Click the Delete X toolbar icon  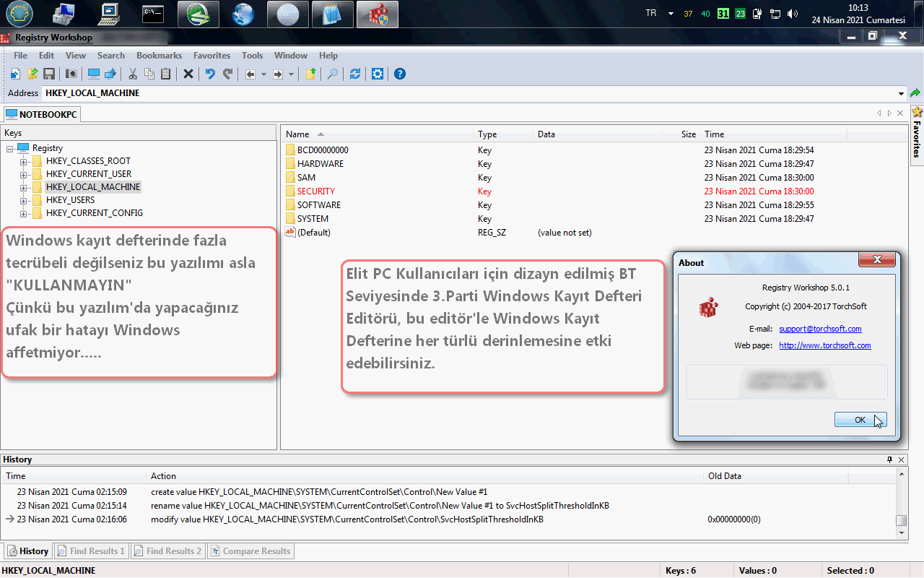coord(188,74)
